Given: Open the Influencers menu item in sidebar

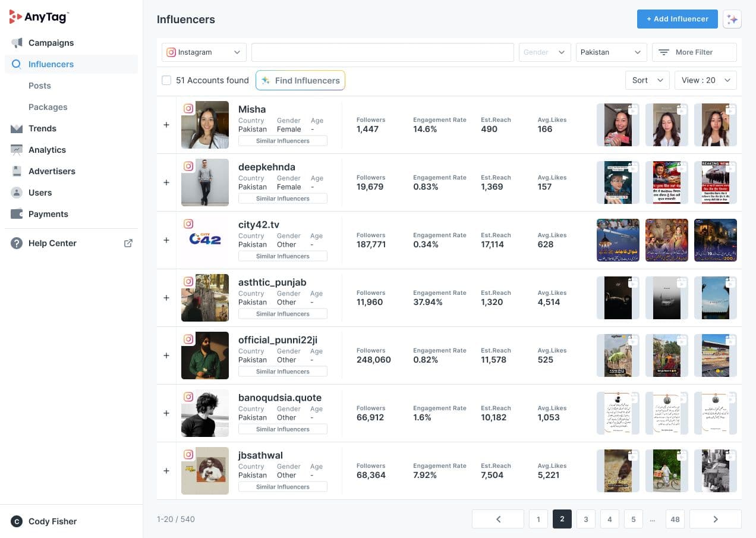Looking at the screenshot, I should pyautogui.click(x=51, y=64).
